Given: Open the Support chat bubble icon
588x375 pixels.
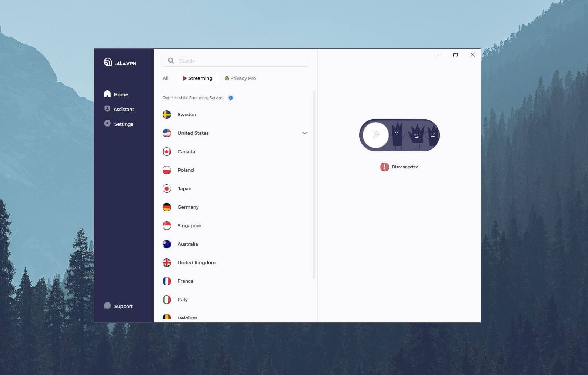Looking at the screenshot, I should 107,305.
